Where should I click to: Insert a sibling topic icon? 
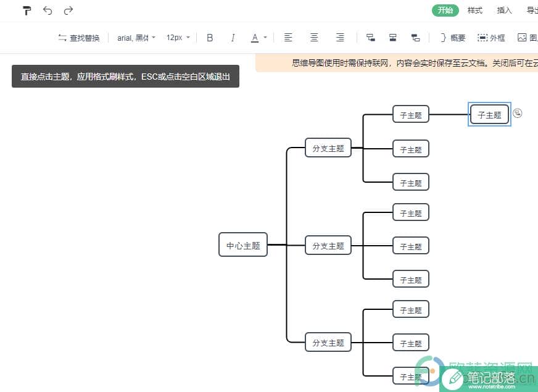[x=393, y=38]
